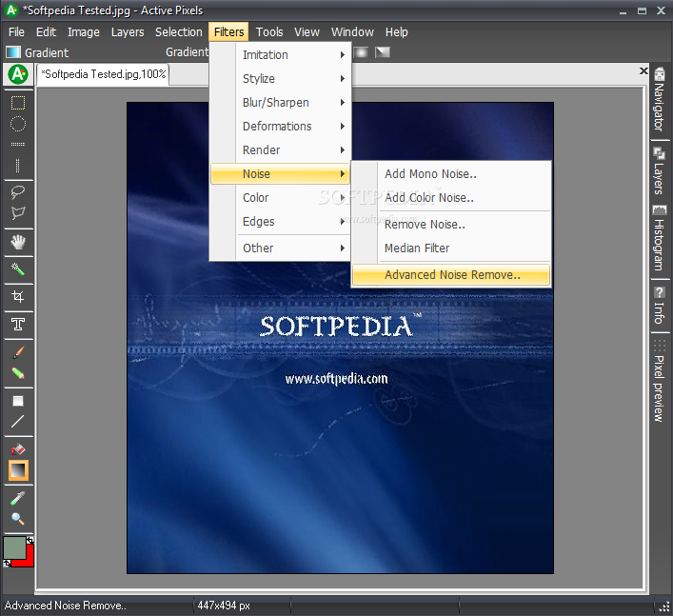Choose Add Mono Noise filter

tap(451, 174)
